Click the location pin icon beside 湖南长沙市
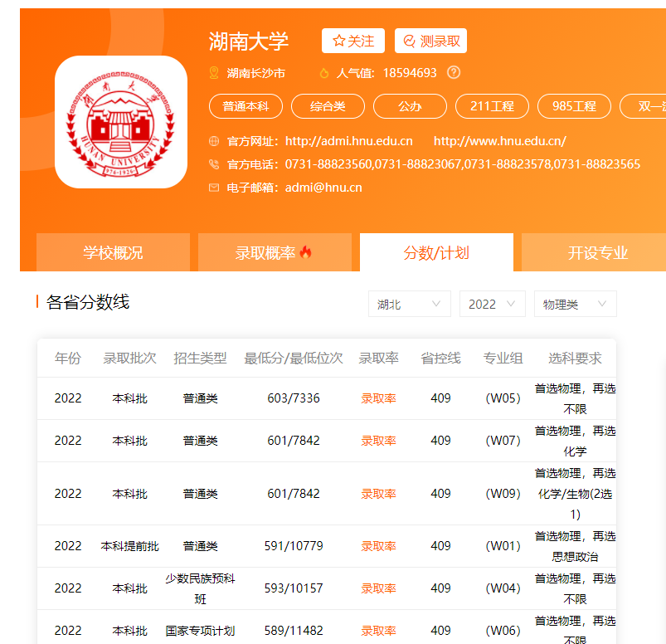The width and height of the screenshot is (666, 644). point(214,73)
